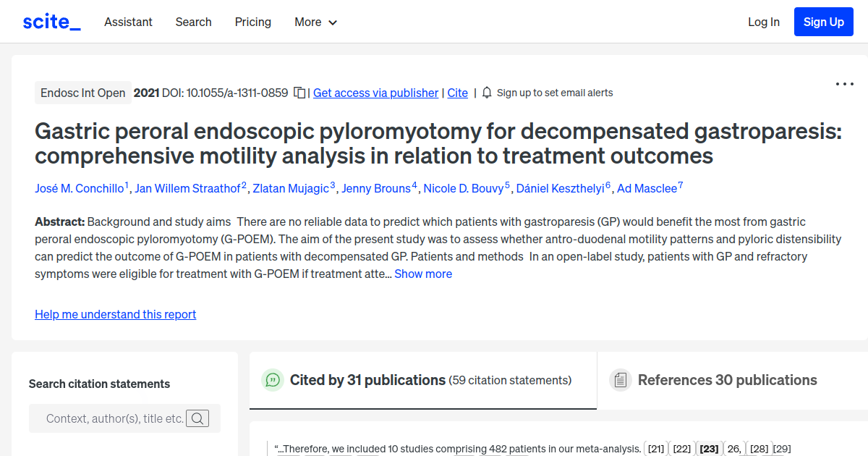
Task: Open Help me understand this report
Action: coord(115,314)
